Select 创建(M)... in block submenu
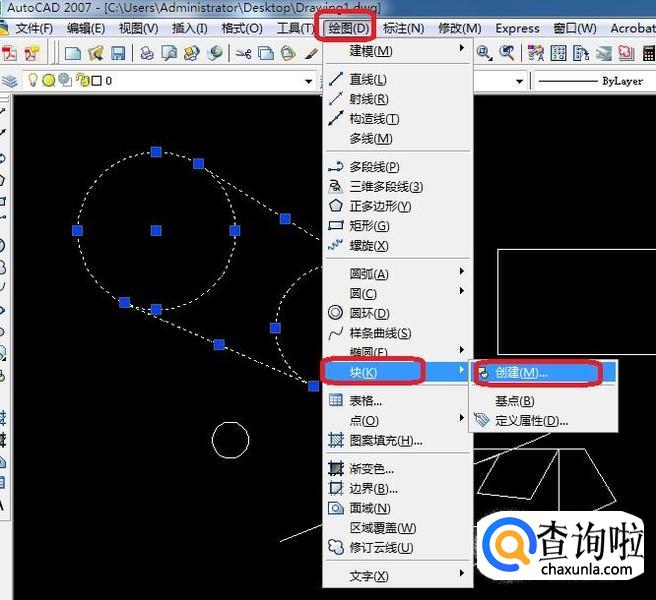 point(543,372)
